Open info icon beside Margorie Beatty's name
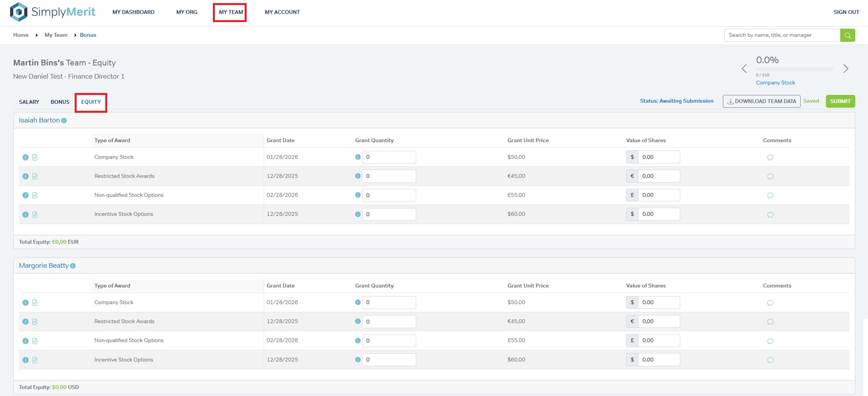The width and height of the screenshot is (868, 396). point(73,266)
